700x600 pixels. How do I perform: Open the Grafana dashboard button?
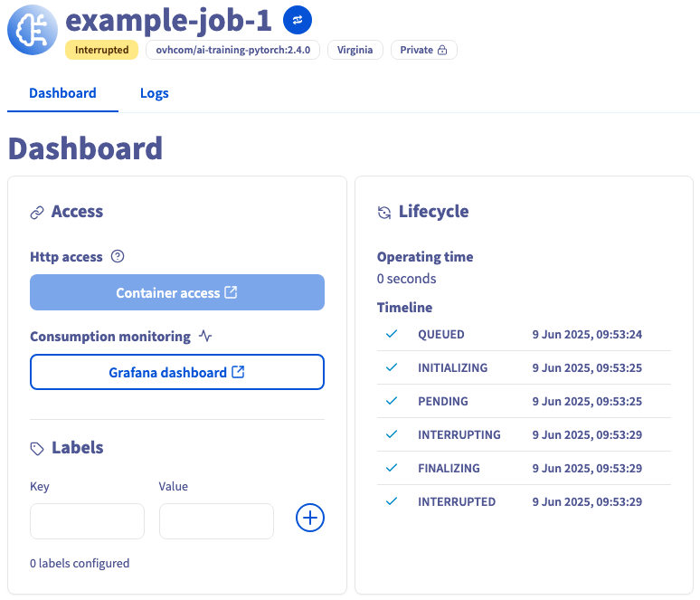coord(177,372)
